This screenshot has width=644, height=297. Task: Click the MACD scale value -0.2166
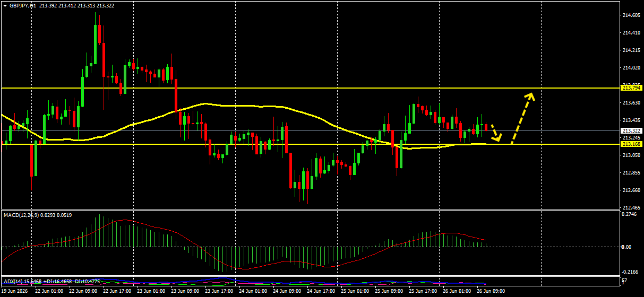(x=630, y=272)
